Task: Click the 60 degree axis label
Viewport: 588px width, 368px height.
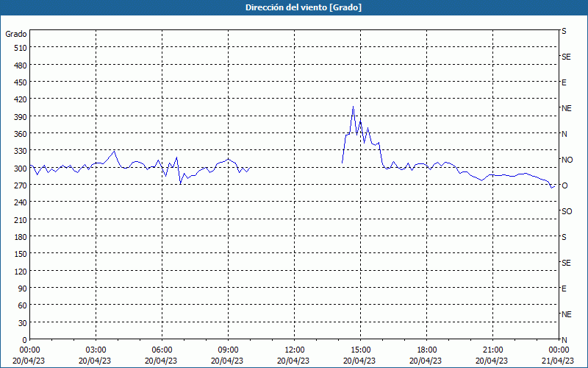Action: click(23, 305)
